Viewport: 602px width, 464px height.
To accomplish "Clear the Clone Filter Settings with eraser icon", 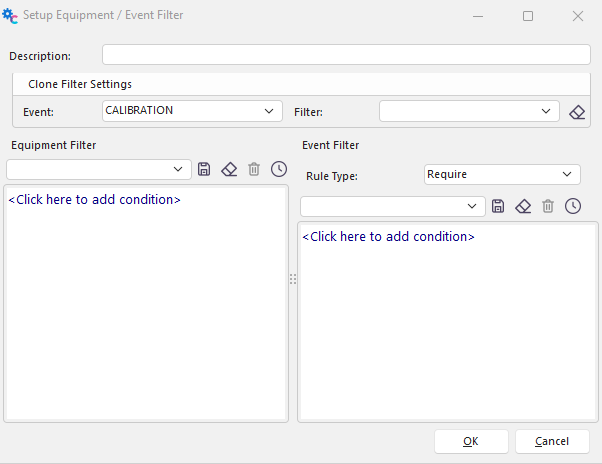I will 577,112.
